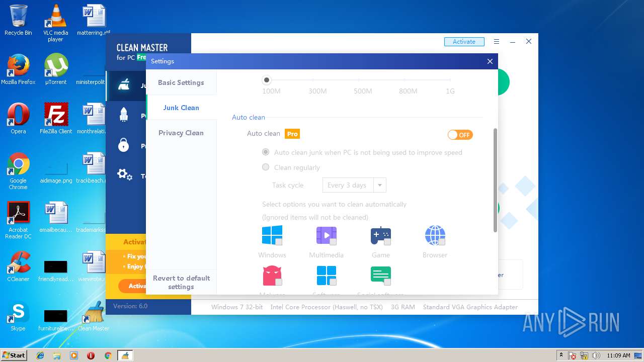The image size is (644, 362).
Task: Click Internet Explorer taskbar icon
Action: point(40,355)
